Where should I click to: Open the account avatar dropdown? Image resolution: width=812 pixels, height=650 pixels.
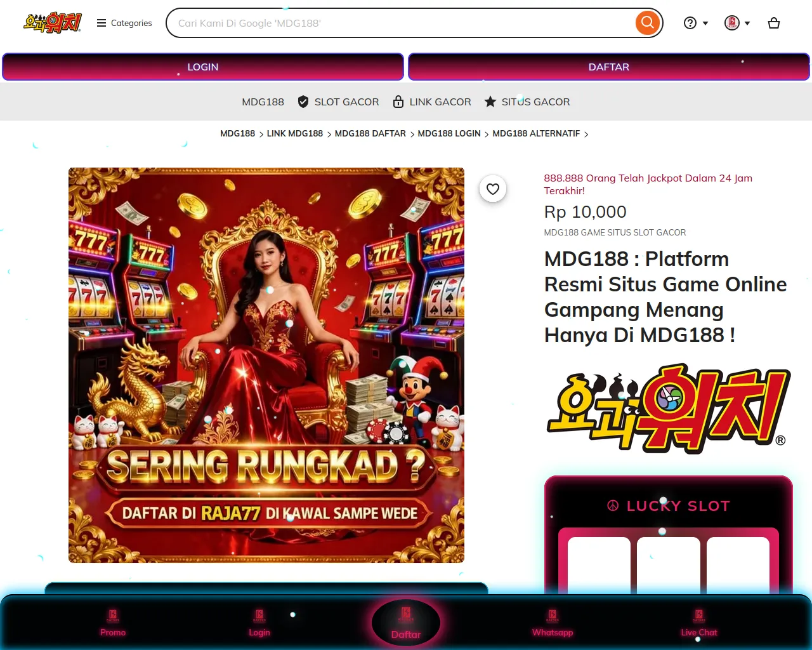[737, 23]
